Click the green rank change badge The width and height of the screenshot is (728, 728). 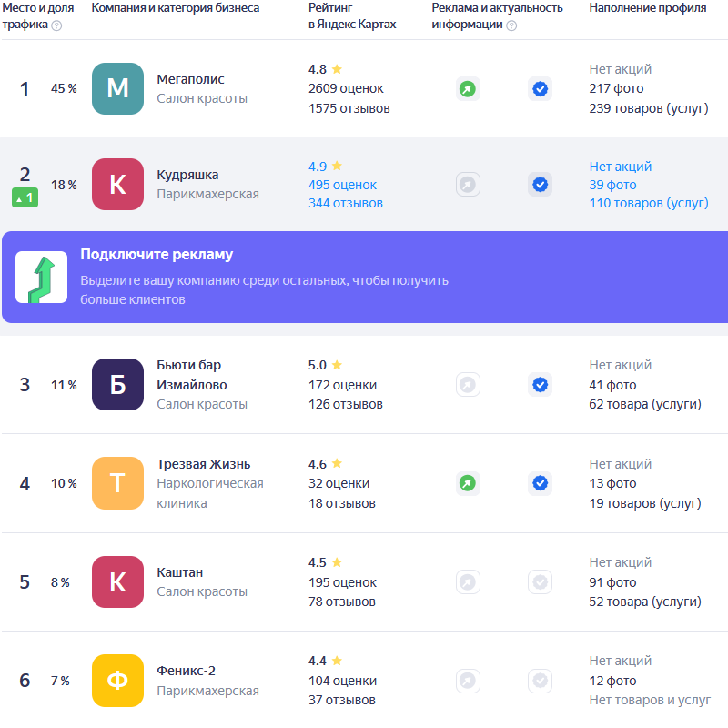coord(25,197)
